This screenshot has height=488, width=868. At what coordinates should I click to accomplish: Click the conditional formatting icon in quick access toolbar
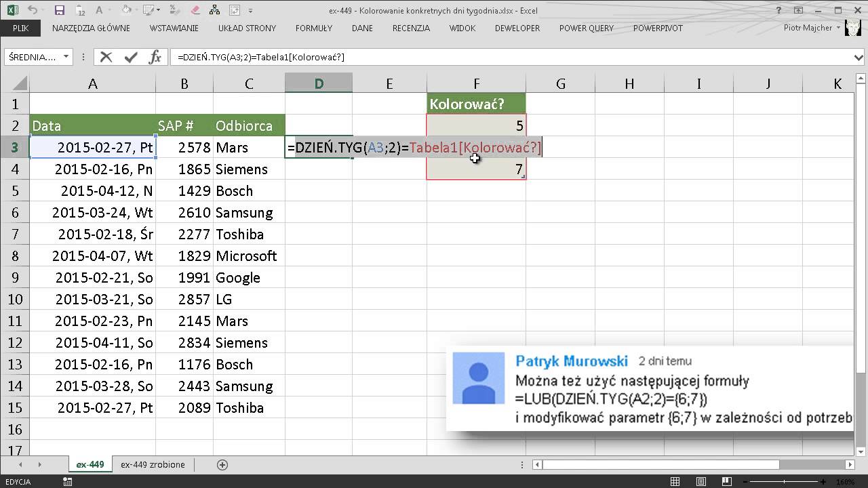pos(176,10)
